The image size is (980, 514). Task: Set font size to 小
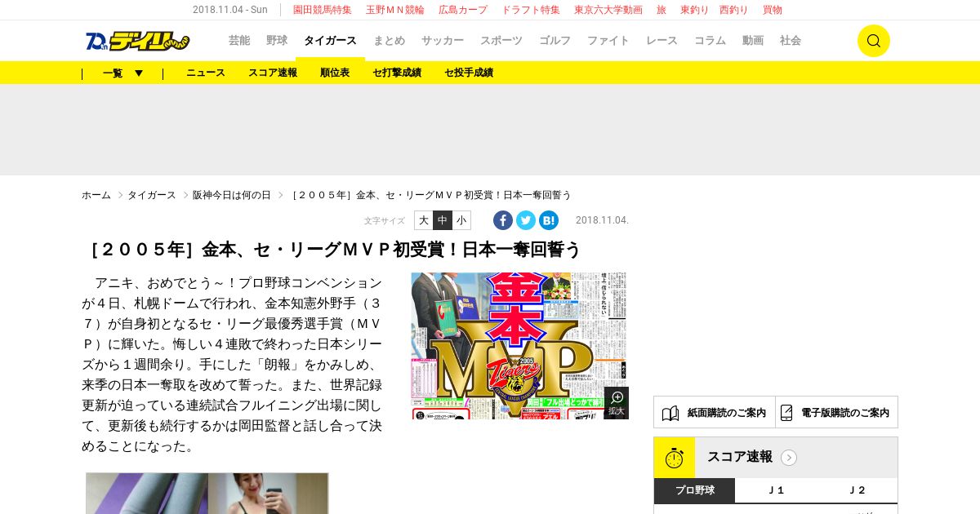[x=461, y=220]
